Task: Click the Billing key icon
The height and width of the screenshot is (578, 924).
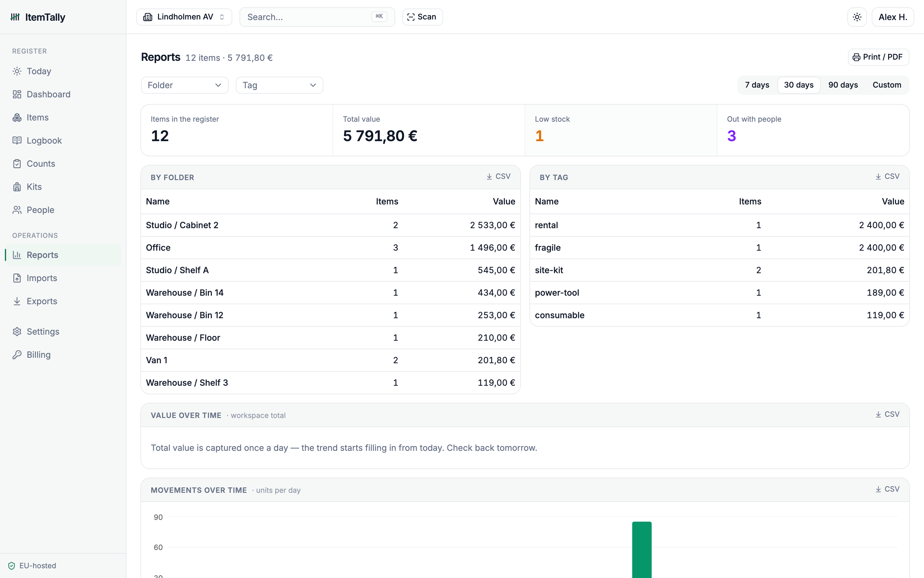Action: (17, 355)
